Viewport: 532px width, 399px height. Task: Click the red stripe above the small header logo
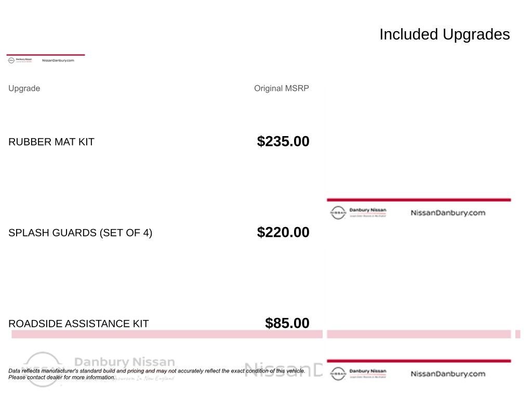pyautogui.click(x=46, y=55)
